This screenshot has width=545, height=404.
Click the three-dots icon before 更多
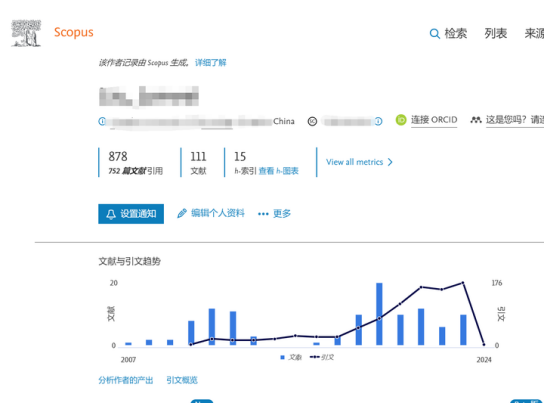[263, 214]
